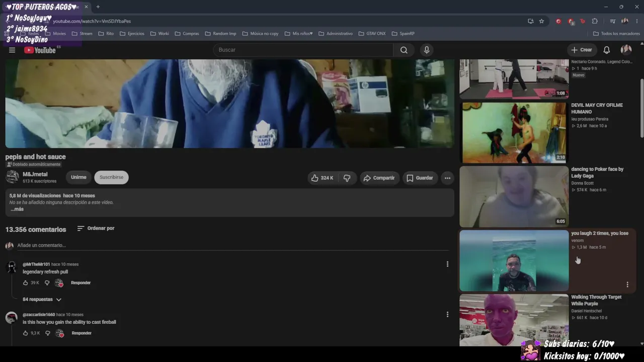Screen dimensions: 644x362
Task: Open the Random Imp bookmarks folder
Action: click(x=220, y=34)
